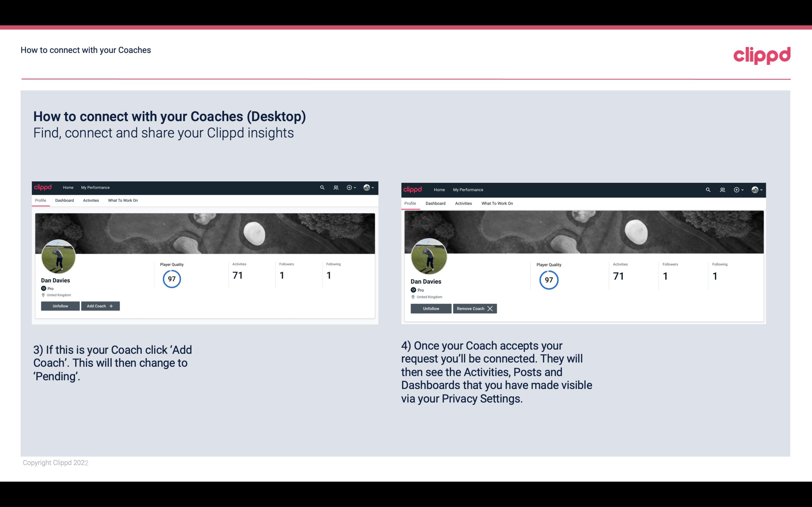The width and height of the screenshot is (812, 507).
Task: Click Dan Davies player profile thumbnail
Action: coord(59,255)
